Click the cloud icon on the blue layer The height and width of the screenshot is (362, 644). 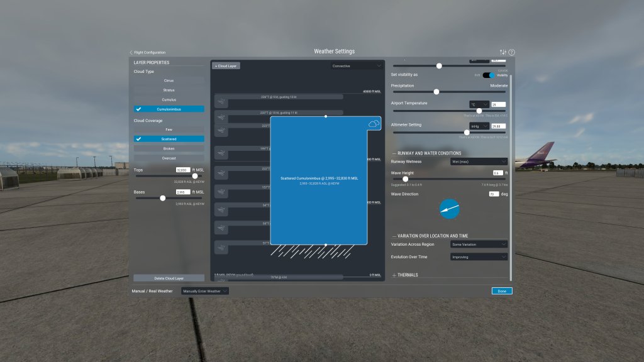click(x=374, y=124)
